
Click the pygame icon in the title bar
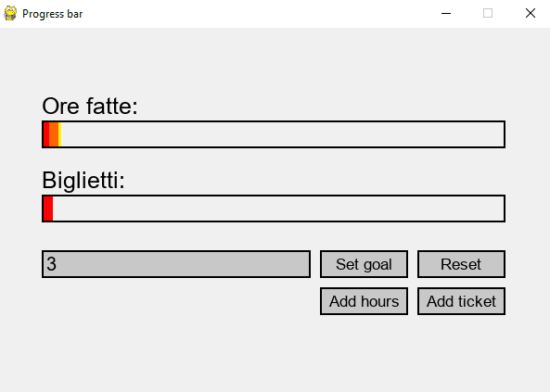[10, 13]
